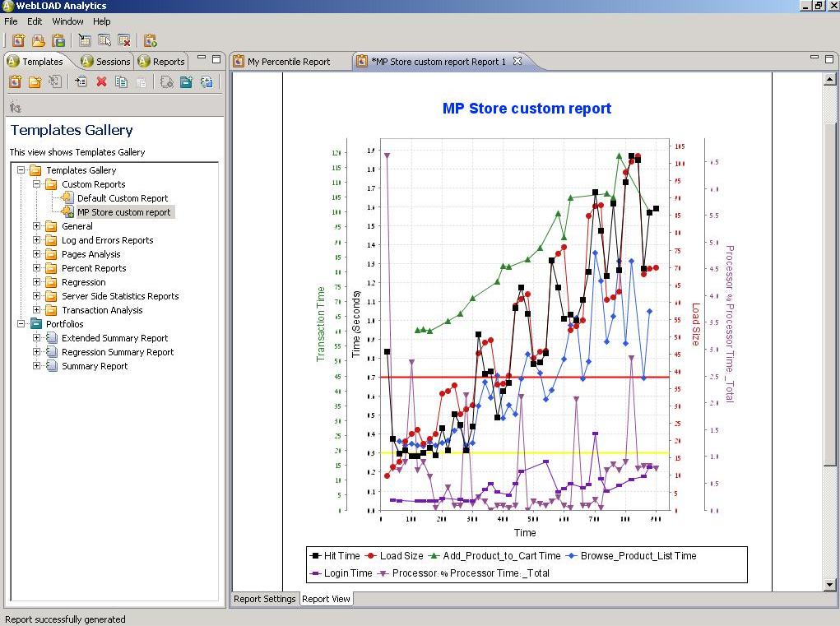Select the Extended Summary Report item
The image size is (840, 626).
[x=114, y=338]
